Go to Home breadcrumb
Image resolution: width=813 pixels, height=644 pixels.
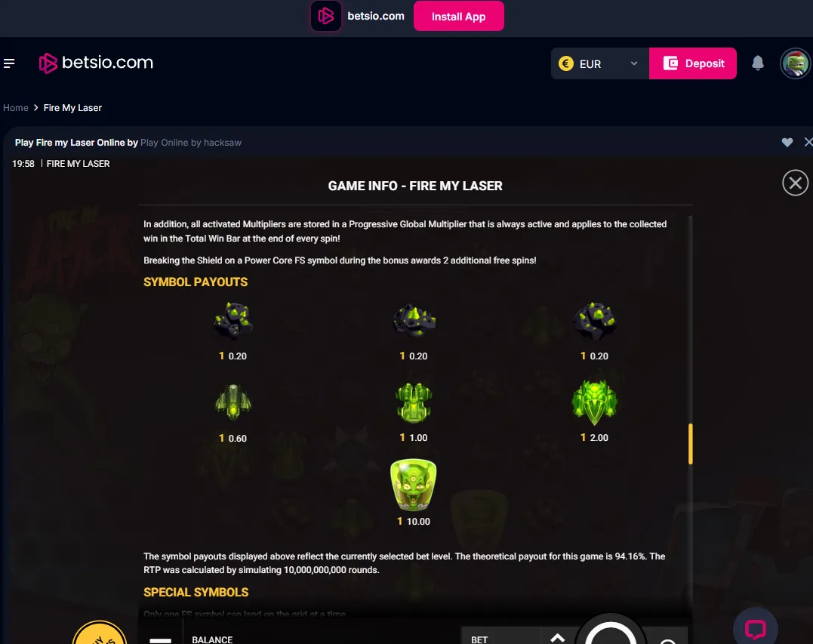coord(16,108)
